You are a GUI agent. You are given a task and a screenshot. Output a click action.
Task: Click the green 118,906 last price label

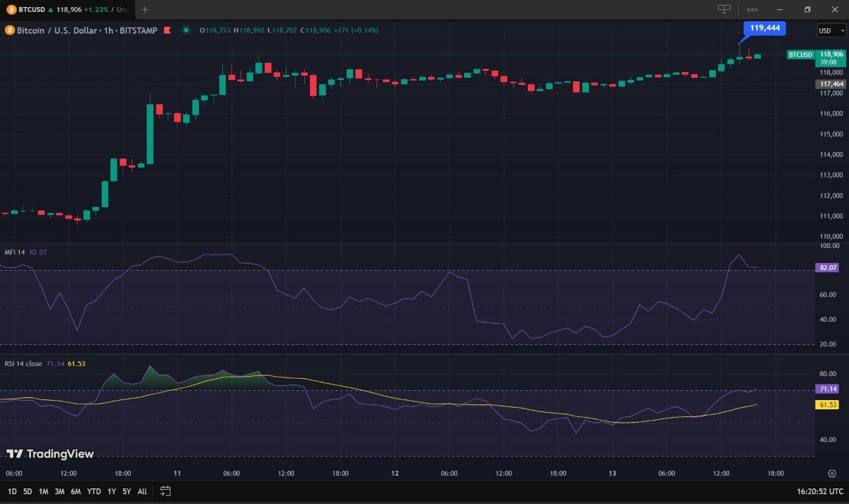point(831,57)
